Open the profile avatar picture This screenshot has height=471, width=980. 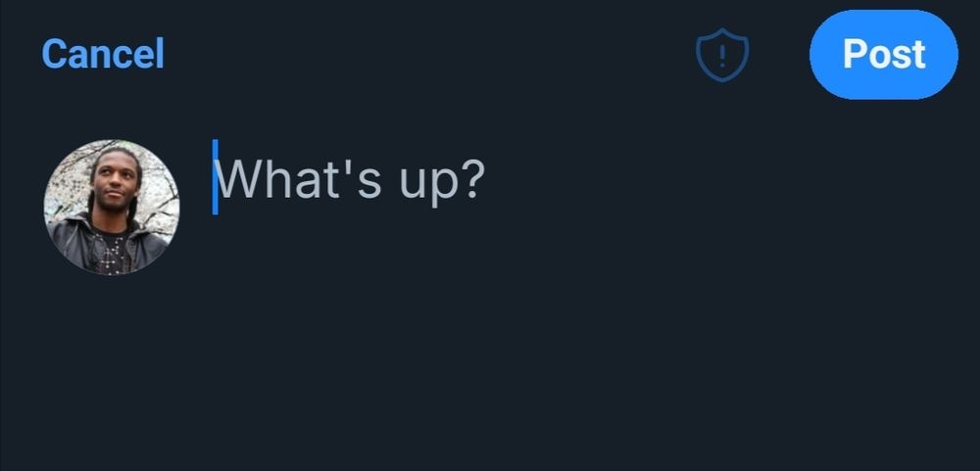(x=112, y=207)
